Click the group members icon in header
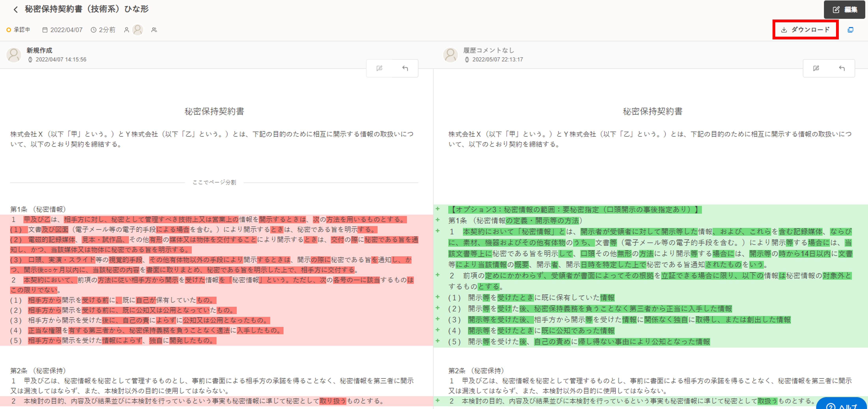Image resolution: width=868 pixels, height=409 pixels. point(154,30)
